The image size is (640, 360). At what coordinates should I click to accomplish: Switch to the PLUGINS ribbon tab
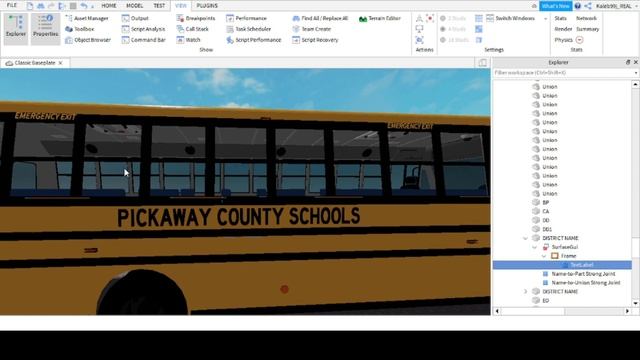[x=207, y=6]
